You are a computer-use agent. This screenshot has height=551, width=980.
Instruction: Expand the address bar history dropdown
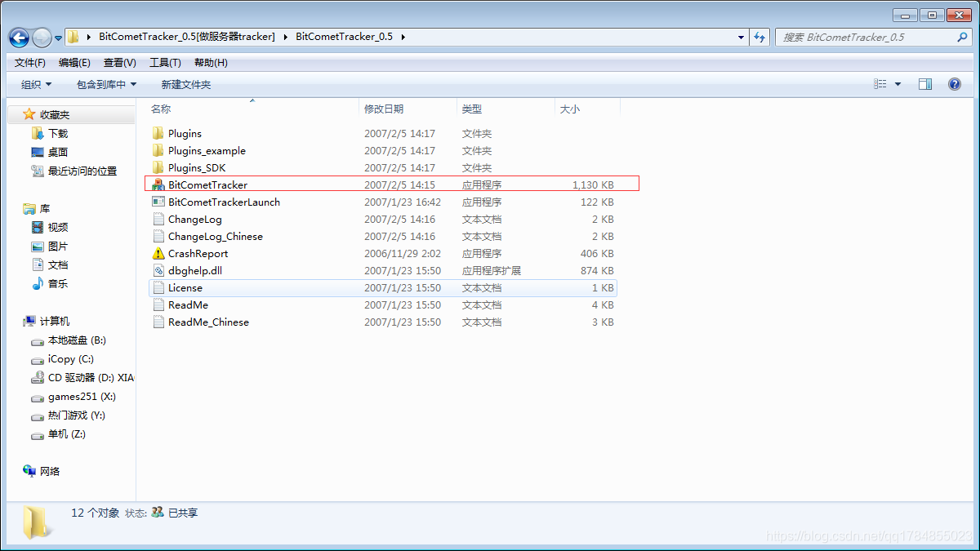[x=741, y=37]
